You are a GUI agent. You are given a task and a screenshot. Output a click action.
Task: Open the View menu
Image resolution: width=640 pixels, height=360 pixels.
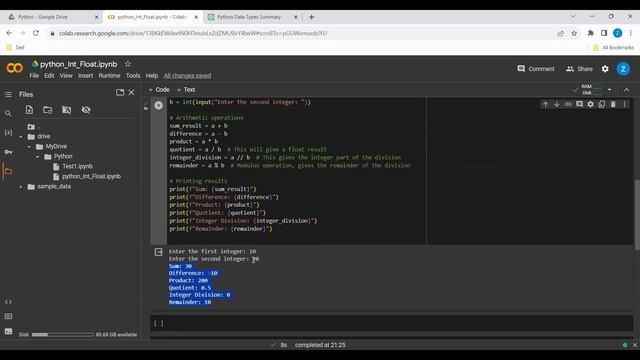coord(66,76)
